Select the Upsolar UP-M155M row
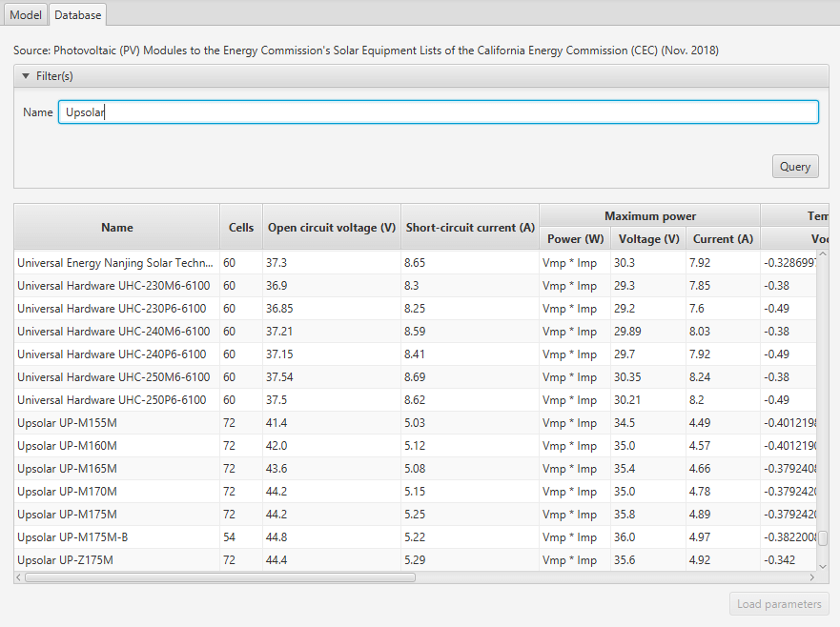 415,422
